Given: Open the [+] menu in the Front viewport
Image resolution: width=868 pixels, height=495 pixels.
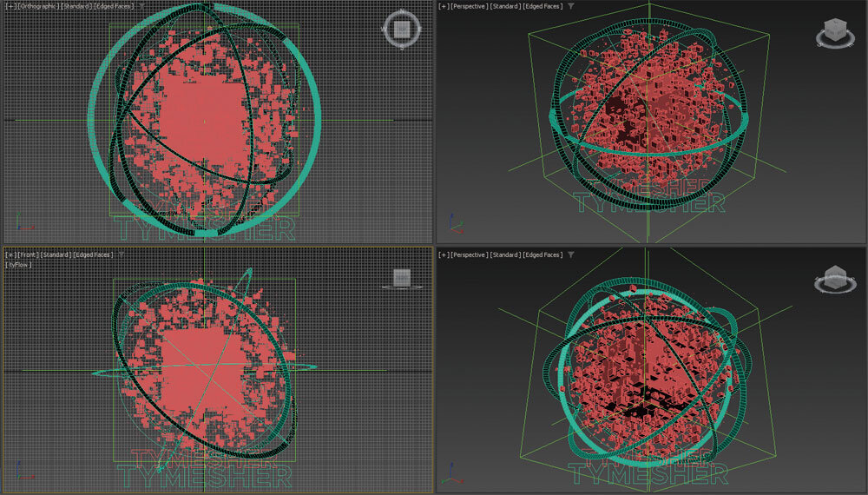Looking at the screenshot, I should 10,254.
